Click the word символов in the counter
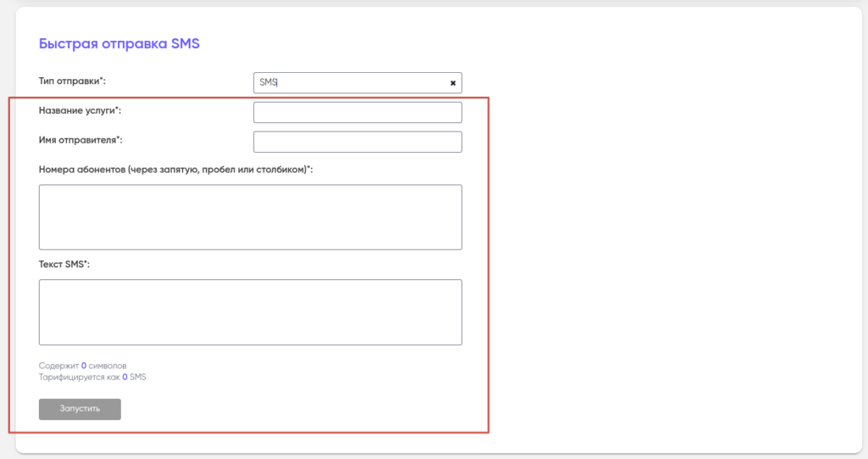This screenshot has height=459, width=868. click(x=108, y=366)
